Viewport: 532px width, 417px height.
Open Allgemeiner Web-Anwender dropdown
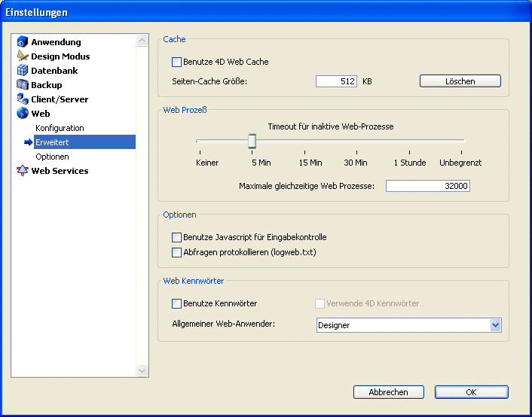[x=495, y=325]
